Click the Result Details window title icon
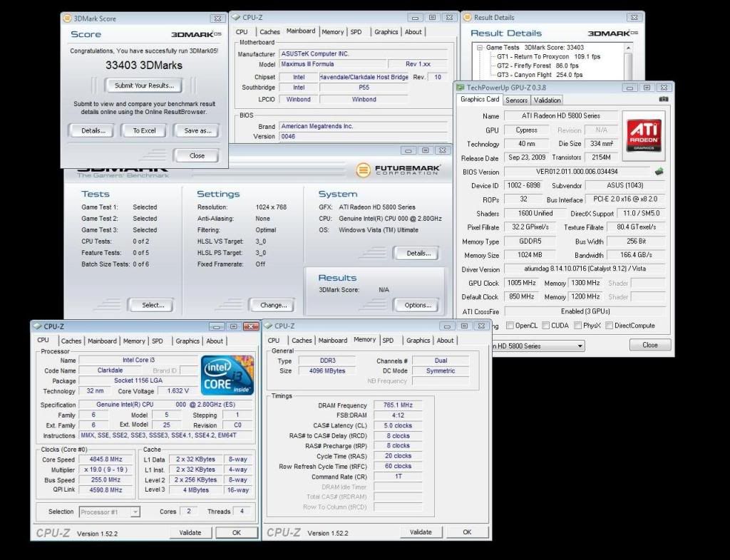The image size is (730, 560). [x=467, y=17]
